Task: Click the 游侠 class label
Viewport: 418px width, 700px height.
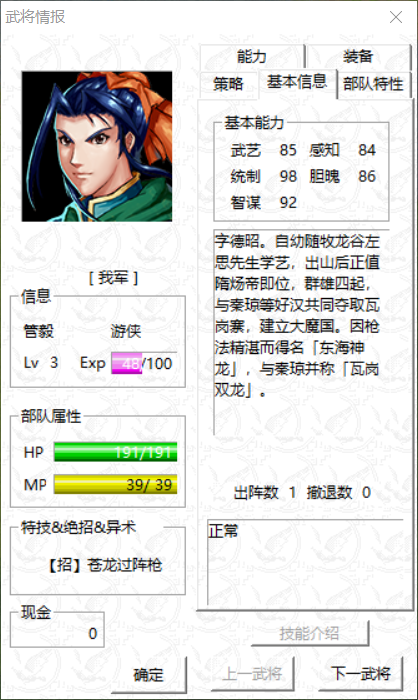Action: 126,331
